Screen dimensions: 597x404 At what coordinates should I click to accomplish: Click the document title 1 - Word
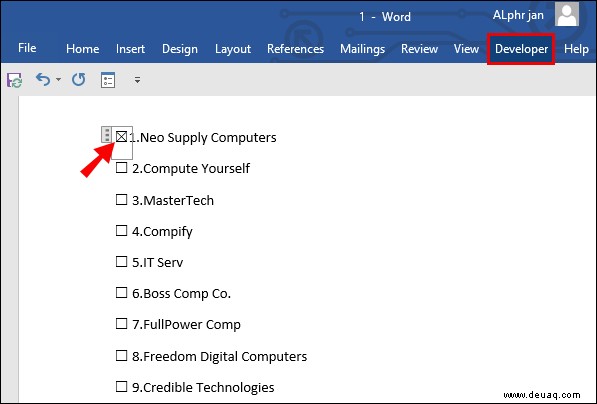pos(385,17)
